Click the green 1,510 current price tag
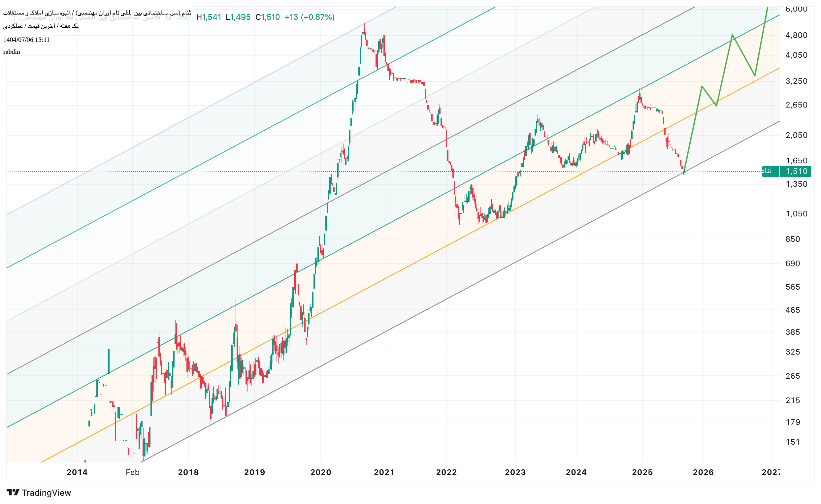The image size is (821, 504). tap(796, 171)
